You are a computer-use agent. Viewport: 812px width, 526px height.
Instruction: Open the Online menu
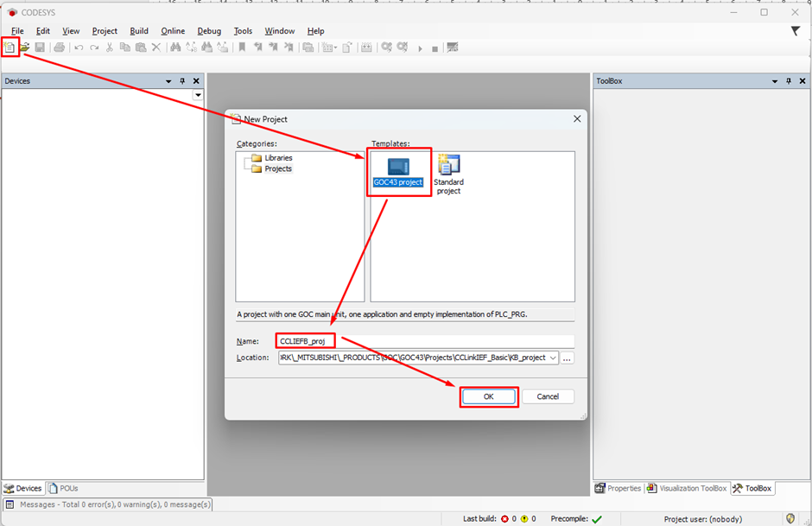173,31
